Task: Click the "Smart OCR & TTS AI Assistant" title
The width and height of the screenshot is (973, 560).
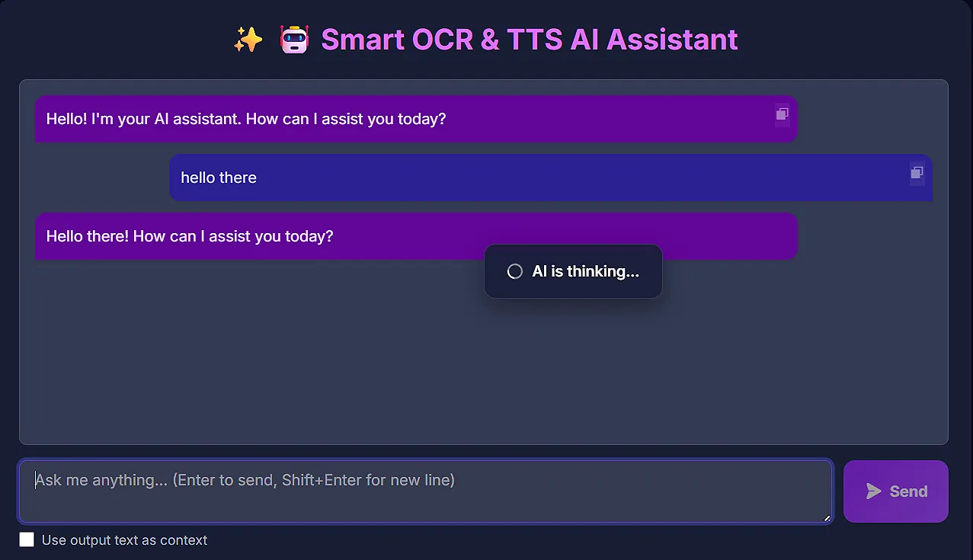Action: 529,39
